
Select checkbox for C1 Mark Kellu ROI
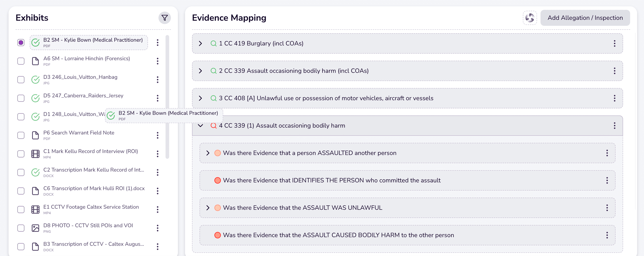tap(21, 154)
